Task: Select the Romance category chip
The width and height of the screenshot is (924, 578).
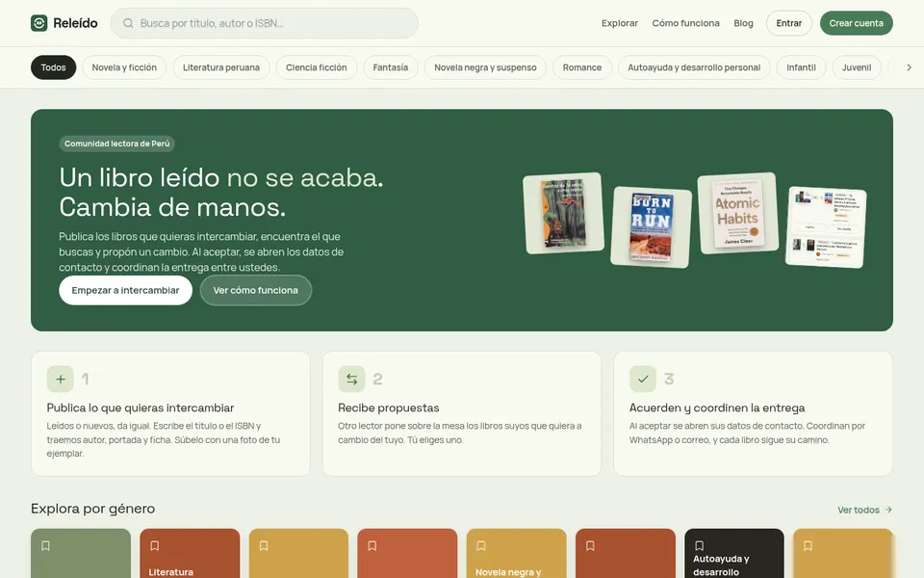Action: (581, 67)
